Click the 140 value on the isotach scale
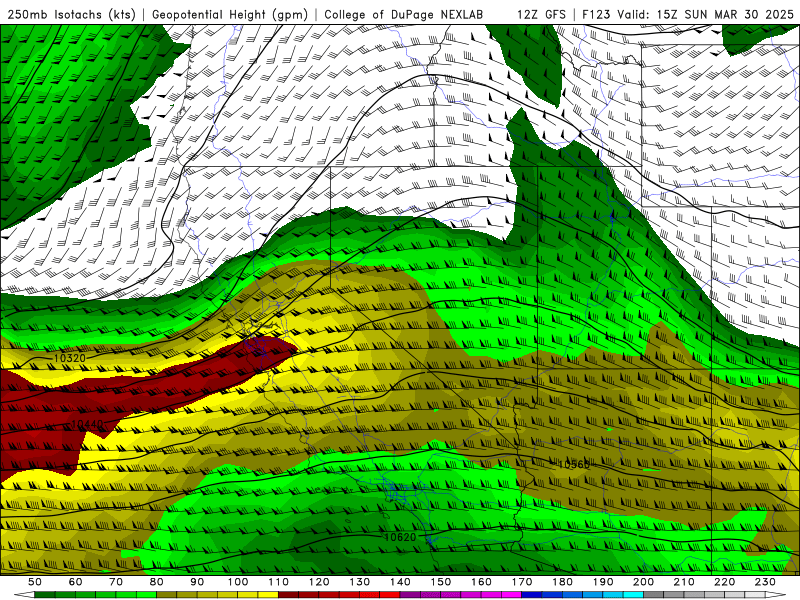The image size is (800, 600). click(x=400, y=582)
